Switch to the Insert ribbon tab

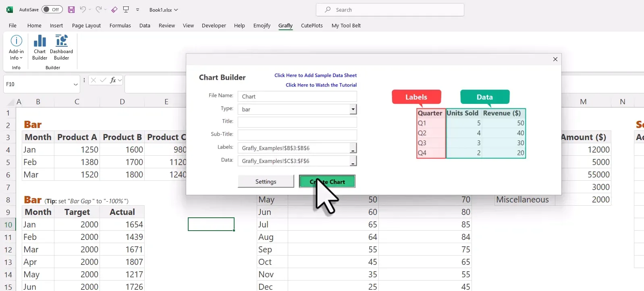point(56,25)
